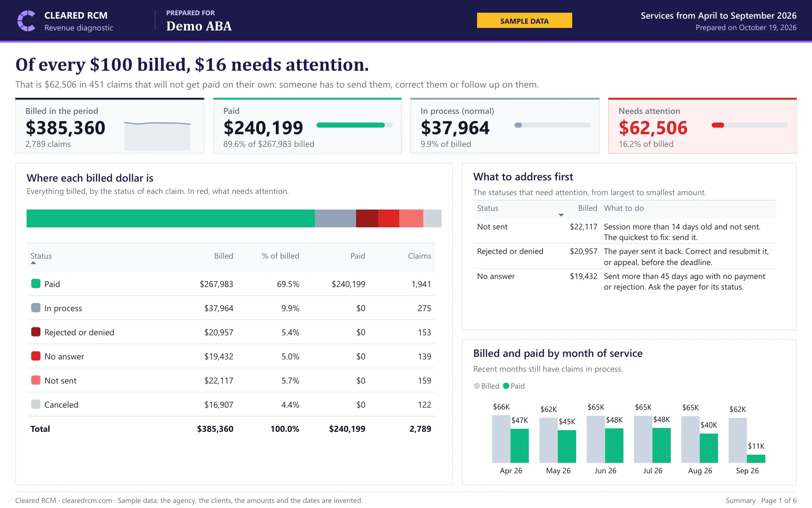812x508 pixels.
Task: Click the In process card progress bar
Action: tap(552, 125)
